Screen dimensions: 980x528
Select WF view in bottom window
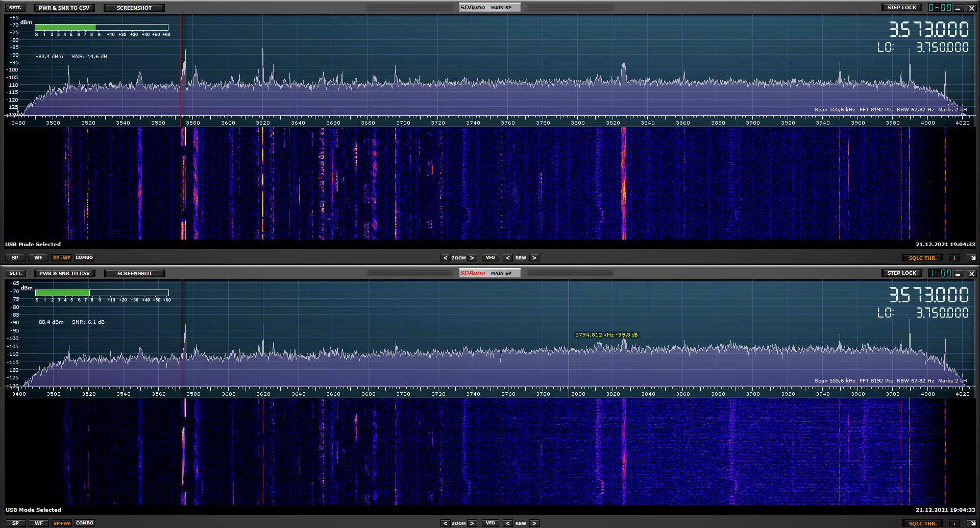[x=39, y=523]
